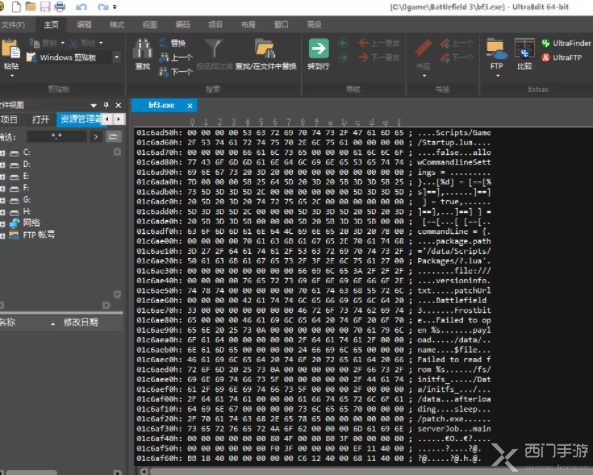
Task: Switch to the 格式 ribbon tab
Action: tap(117, 25)
